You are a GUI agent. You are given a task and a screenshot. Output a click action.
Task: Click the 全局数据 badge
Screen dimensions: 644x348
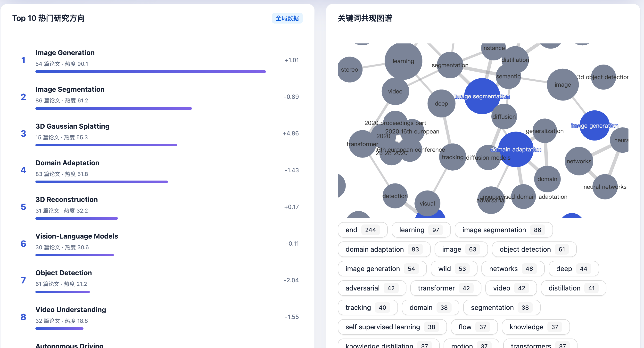(287, 18)
